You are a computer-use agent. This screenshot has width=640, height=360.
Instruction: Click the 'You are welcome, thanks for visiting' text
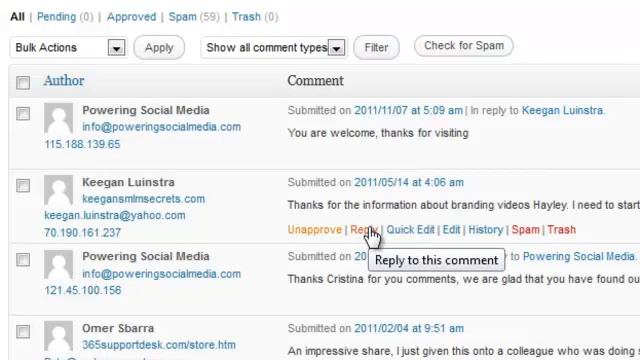pyautogui.click(x=378, y=133)
